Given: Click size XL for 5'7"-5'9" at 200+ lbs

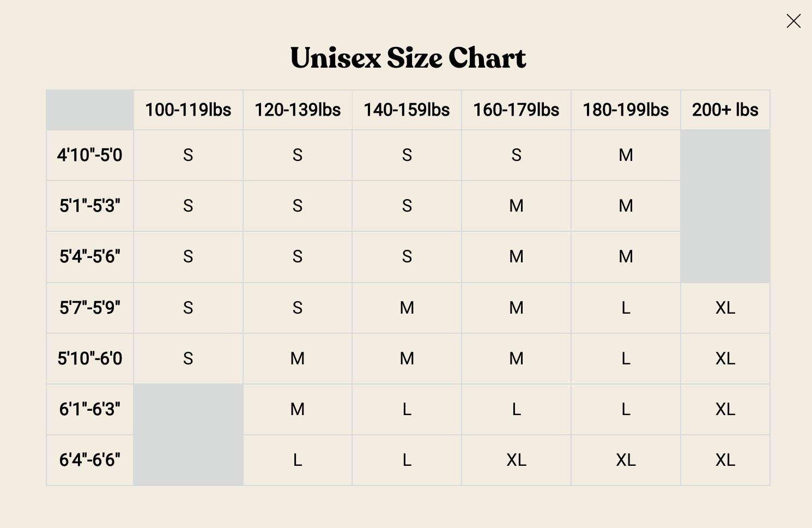Looking at the screenshot, I should pos(725,308).
